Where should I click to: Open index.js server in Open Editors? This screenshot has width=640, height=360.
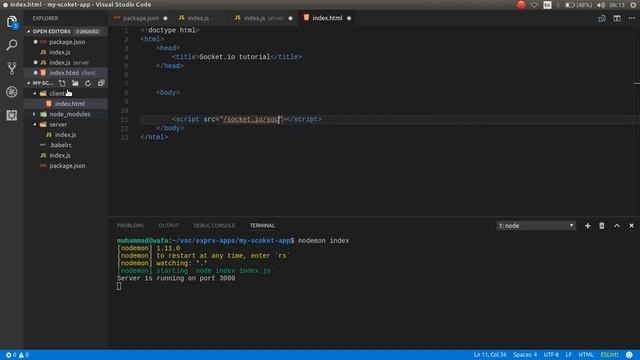[x=69, y=63]
